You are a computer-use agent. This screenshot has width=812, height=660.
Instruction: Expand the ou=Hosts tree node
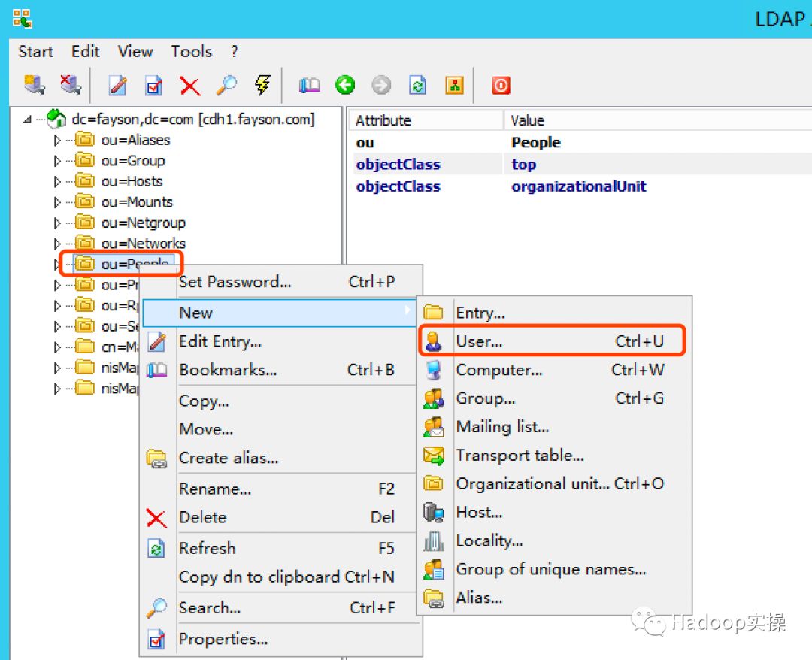(57, 182)
